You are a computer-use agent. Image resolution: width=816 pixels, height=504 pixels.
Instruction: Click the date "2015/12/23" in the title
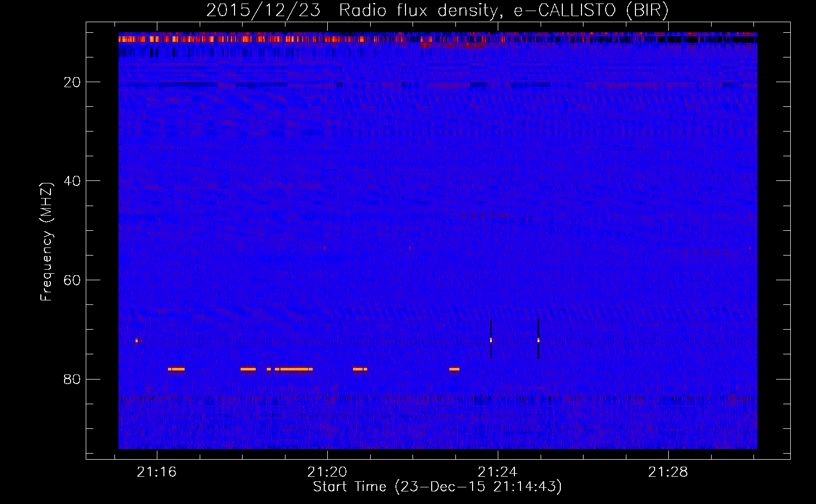pyautogui.click(x=263, y=10)
